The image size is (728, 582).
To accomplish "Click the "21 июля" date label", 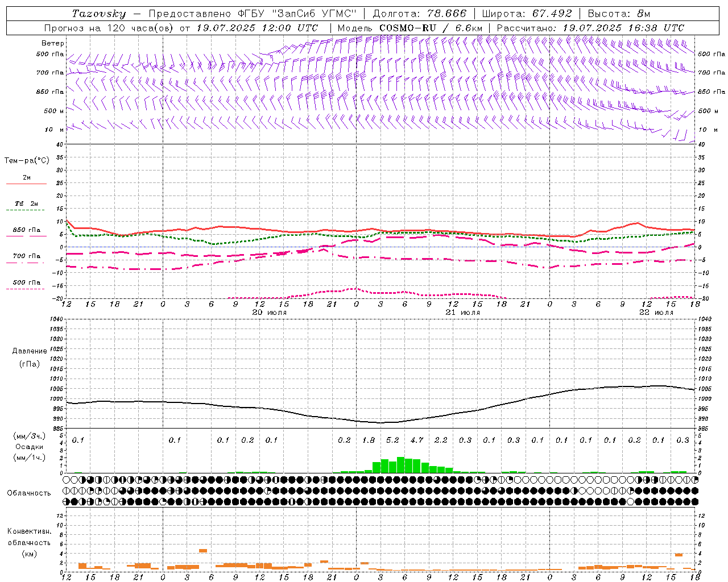I will pyautogui.click(x=463, y=313).
